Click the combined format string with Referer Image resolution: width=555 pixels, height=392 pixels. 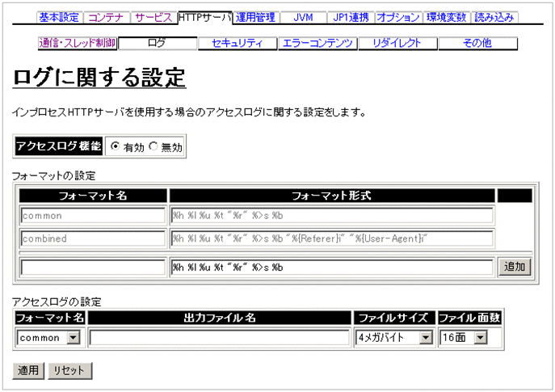click(332, 238)
